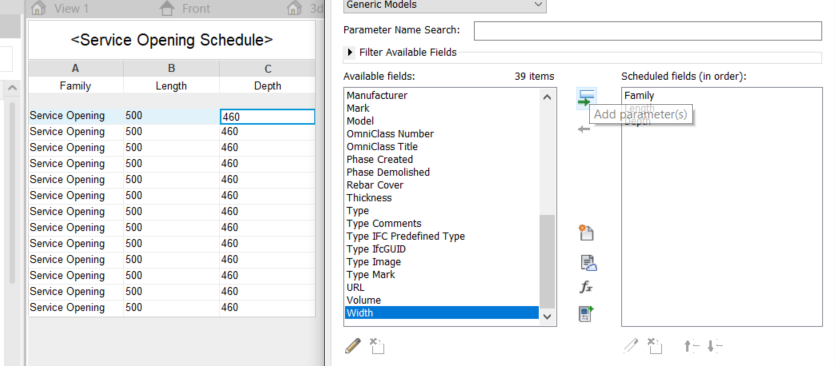The width and height of the screenshot is (835, 366).
Task: Click the New parameter icon
Action: tap(586, 233)
